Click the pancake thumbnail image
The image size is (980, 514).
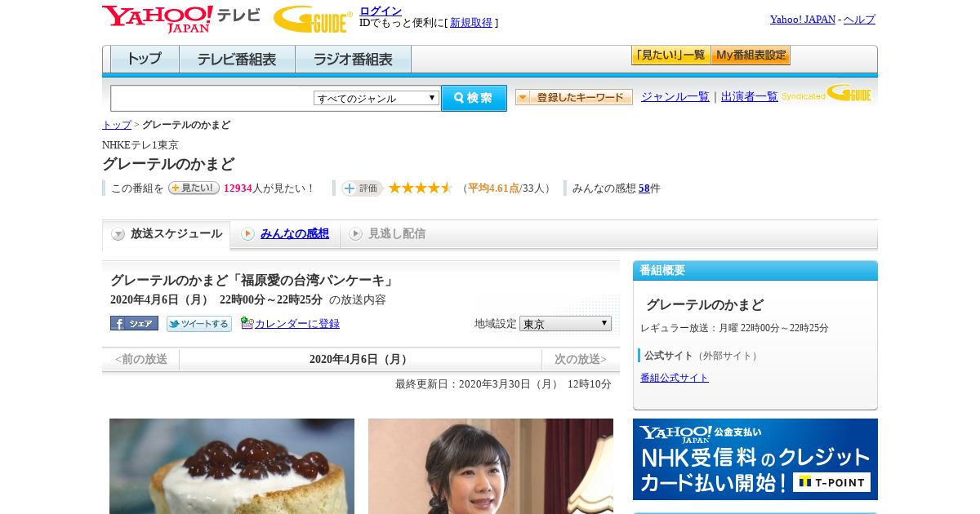[232, 466]
